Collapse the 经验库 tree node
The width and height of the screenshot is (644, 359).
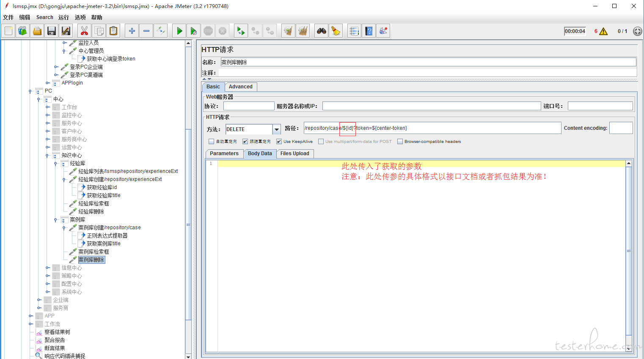coord(56,164)
